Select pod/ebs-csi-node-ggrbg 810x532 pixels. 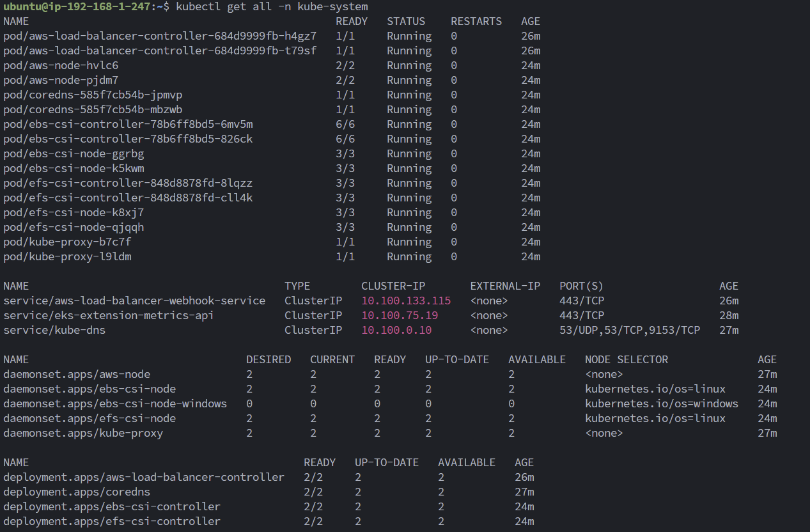point(74,153)
